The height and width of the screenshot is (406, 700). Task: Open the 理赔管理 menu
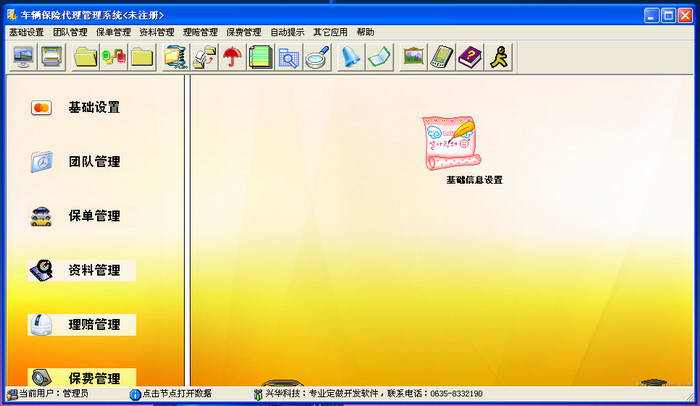200,32
